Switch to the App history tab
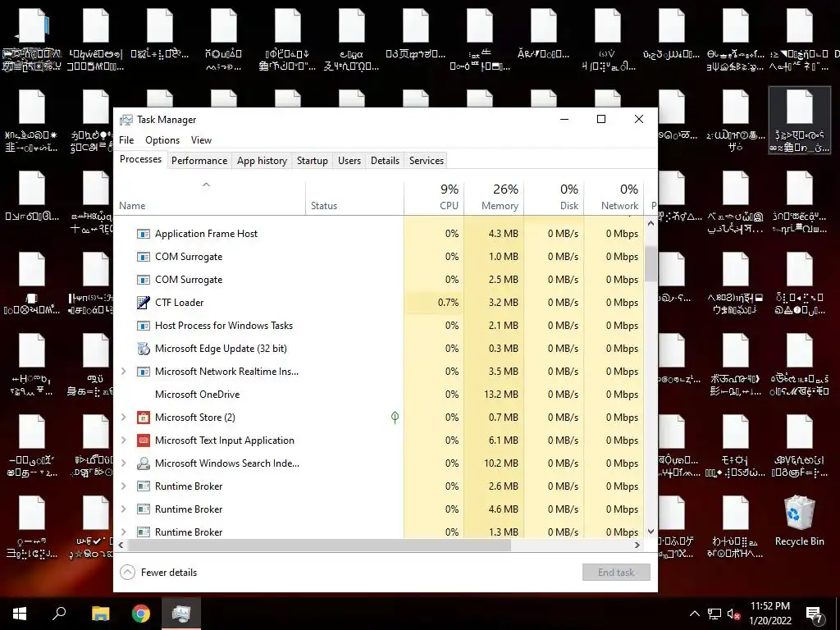 (x=262, y=161)
